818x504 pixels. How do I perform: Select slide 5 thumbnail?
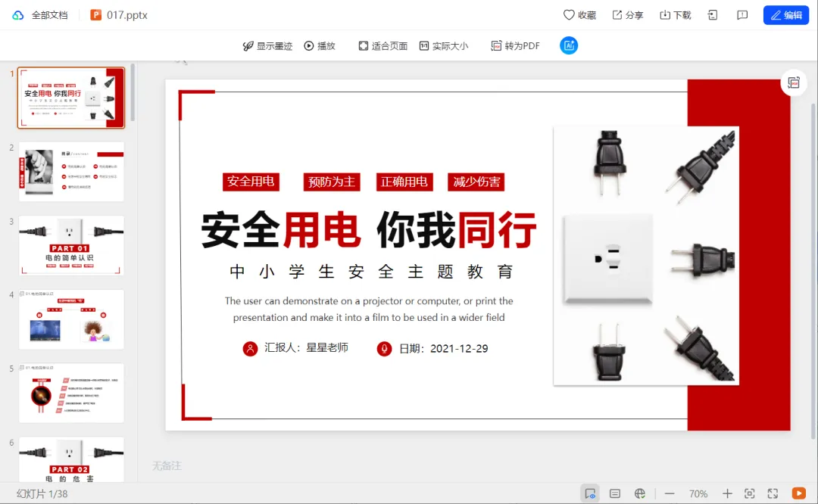click(71, 394)
